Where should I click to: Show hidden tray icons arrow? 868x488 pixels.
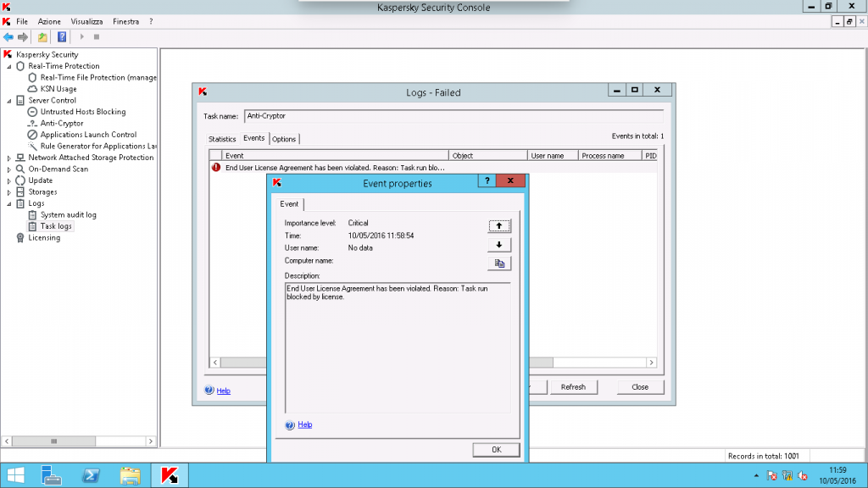click(x=756, y=476)
